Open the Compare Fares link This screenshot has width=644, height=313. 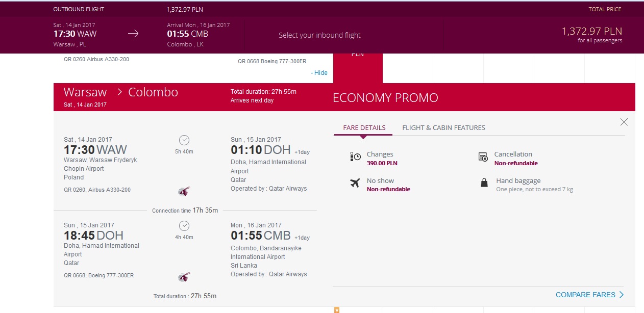pos(585,295)
